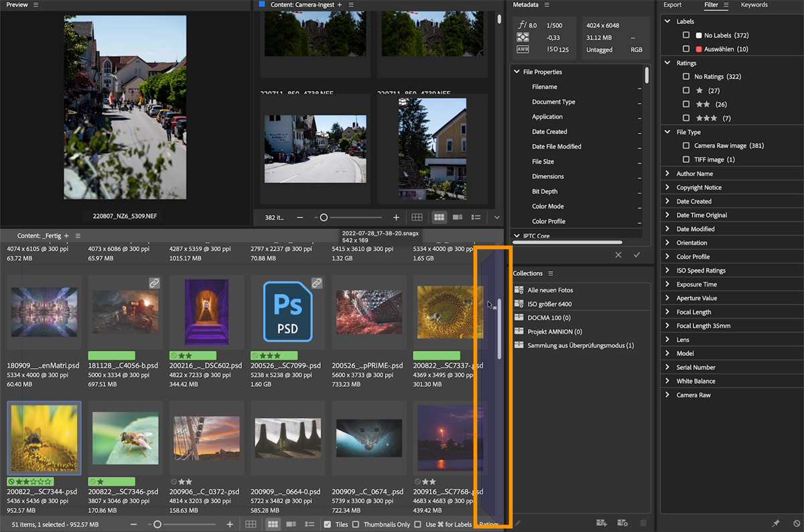Lock the thumbnail grid in Camera-Ingest panel
Screen dimensions: 804x532
[417, 217]
